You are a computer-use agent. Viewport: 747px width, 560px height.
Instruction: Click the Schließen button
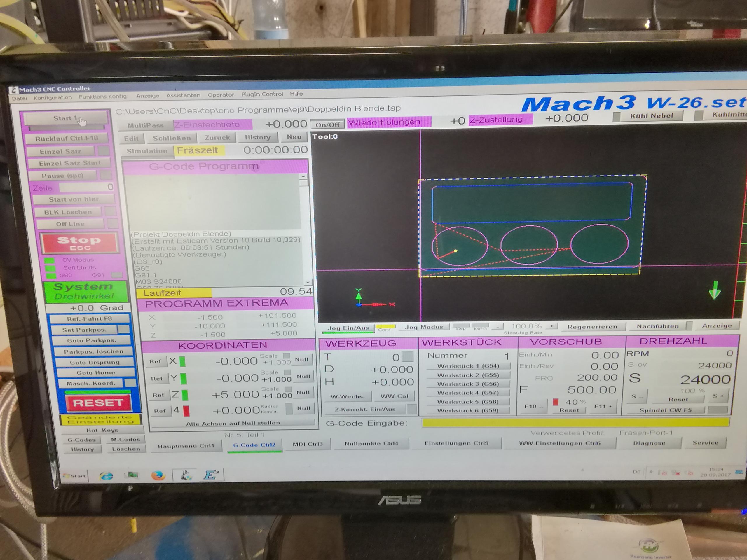pyautogui.click(x=172, y=138)
